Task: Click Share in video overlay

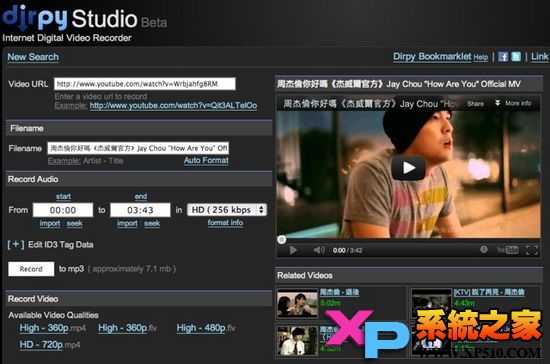Action: [475, 103]
